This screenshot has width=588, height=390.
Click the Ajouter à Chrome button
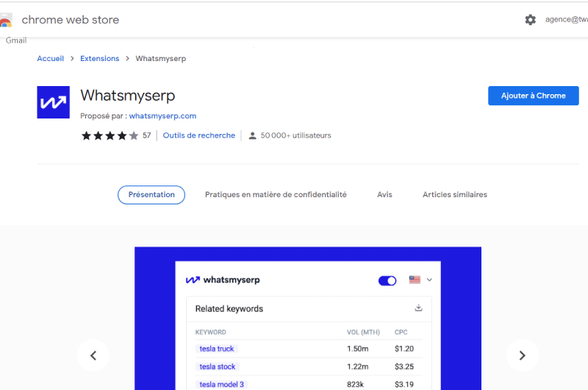tap(534, 96)
